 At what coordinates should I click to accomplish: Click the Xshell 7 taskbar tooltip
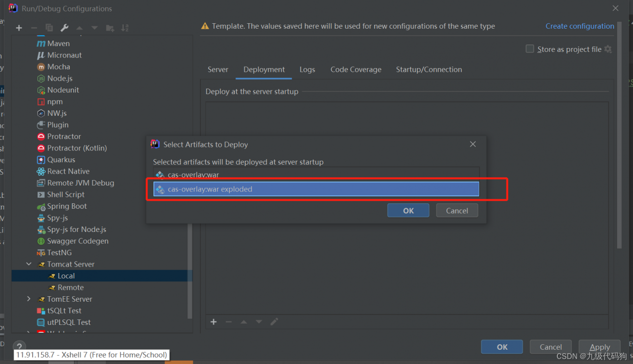91,355
